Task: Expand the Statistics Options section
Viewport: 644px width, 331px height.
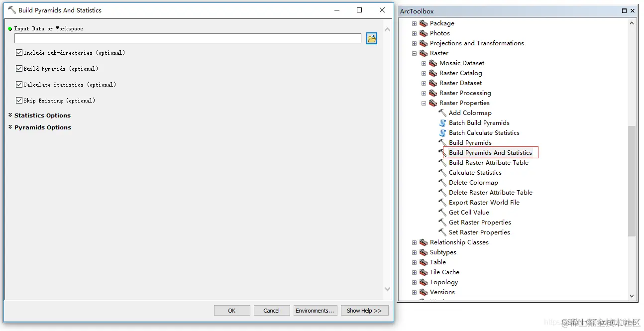Action: 10,115
